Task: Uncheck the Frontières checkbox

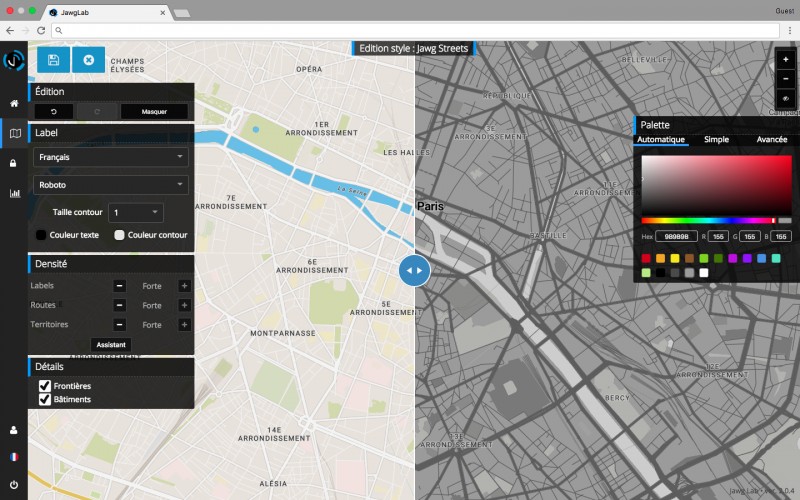Action: click(x=45, y=386)
